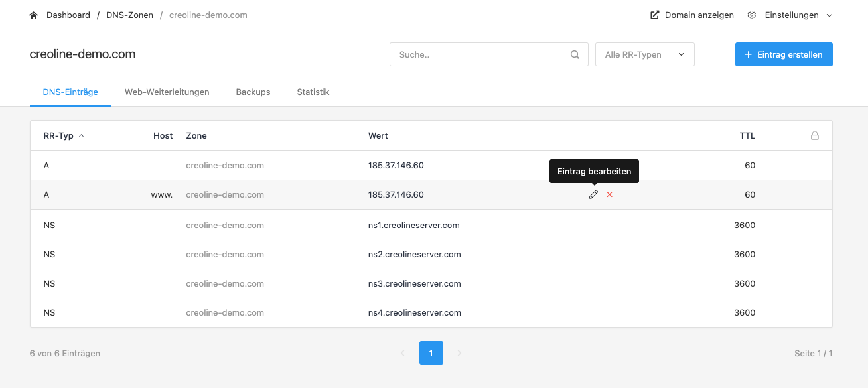Click the pencil edit icon for www record
The image size is (868, 388).
click(x=593, y=194)
